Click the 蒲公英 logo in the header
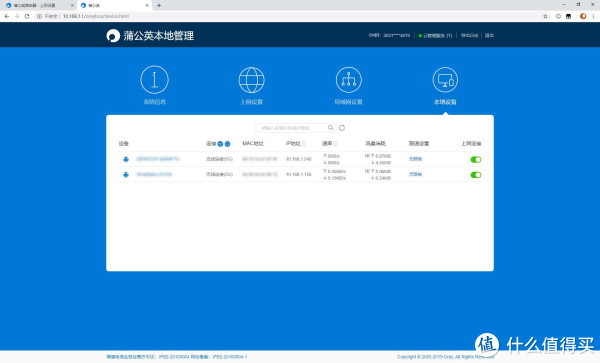 click(113, 36)
